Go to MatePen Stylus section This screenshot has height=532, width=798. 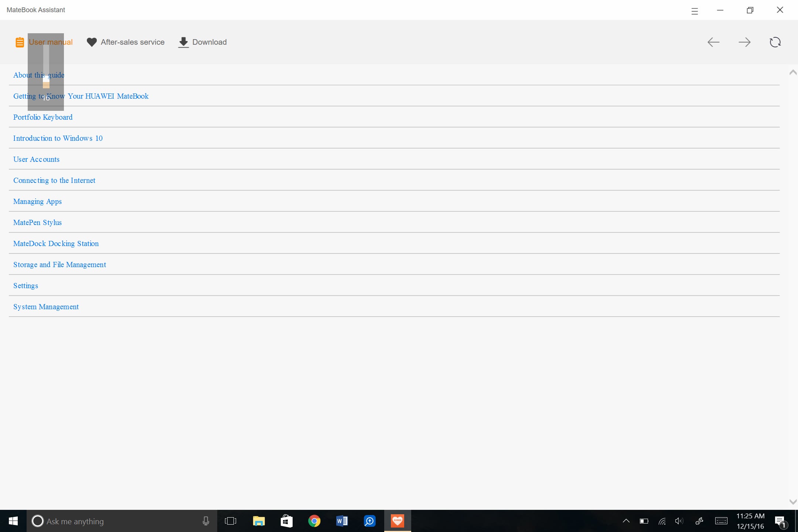point(37,222)
